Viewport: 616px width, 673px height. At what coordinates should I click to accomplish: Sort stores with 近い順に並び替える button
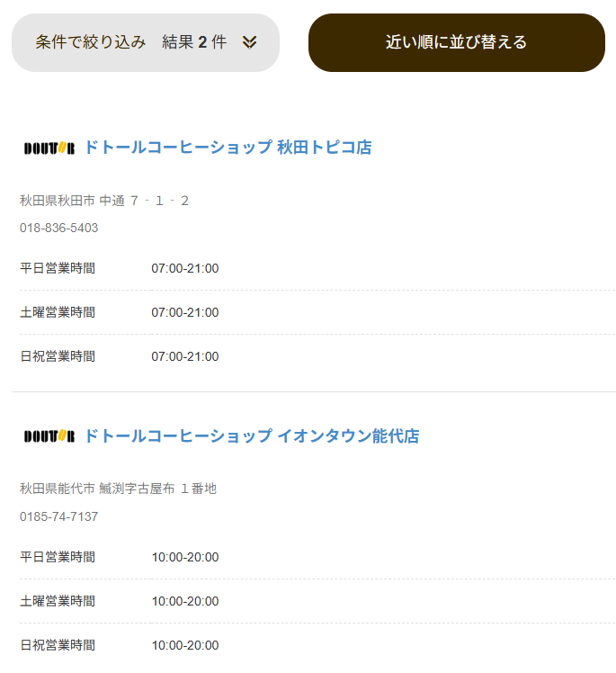click(456, 42)
